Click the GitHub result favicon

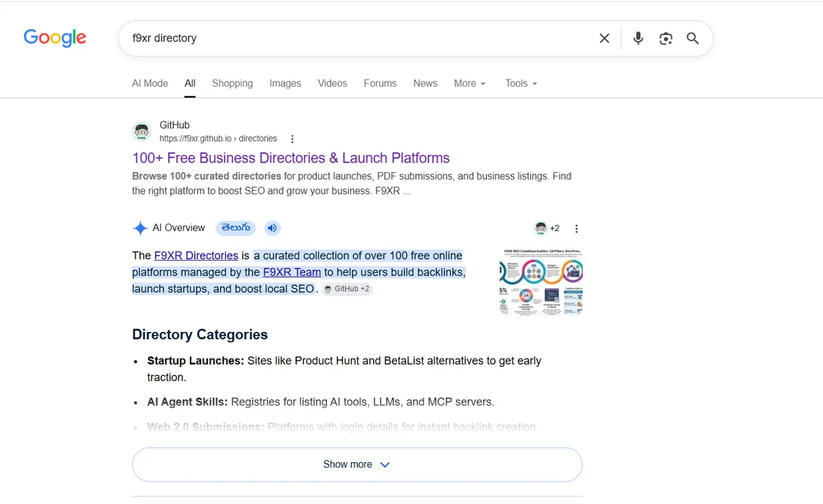pos(141,132)
